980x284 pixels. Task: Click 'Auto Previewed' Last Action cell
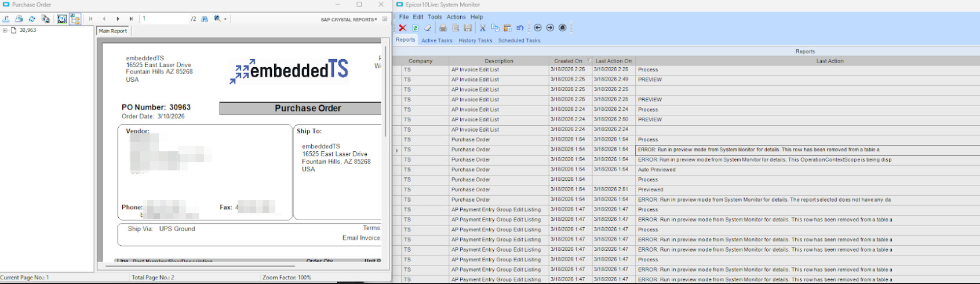tap(807, 170)
